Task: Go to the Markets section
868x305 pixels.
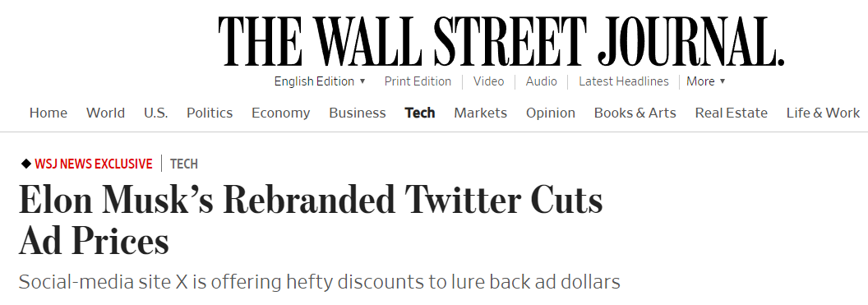Action: (x=481, y=113)
